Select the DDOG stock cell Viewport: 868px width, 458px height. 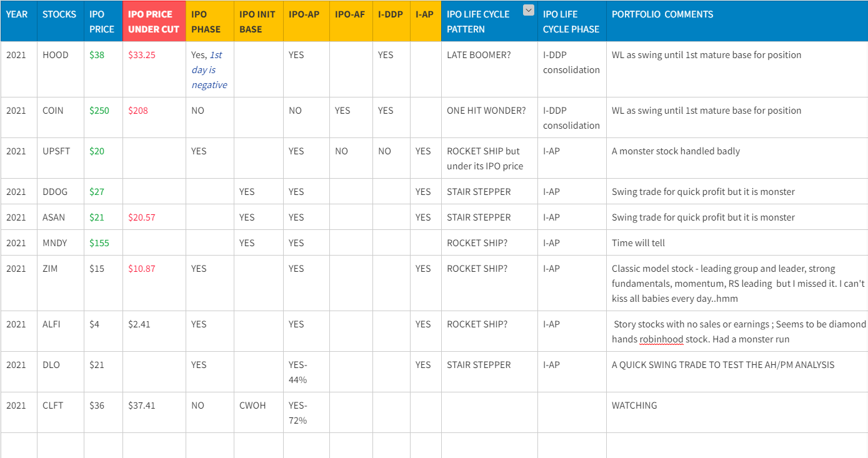61,191
